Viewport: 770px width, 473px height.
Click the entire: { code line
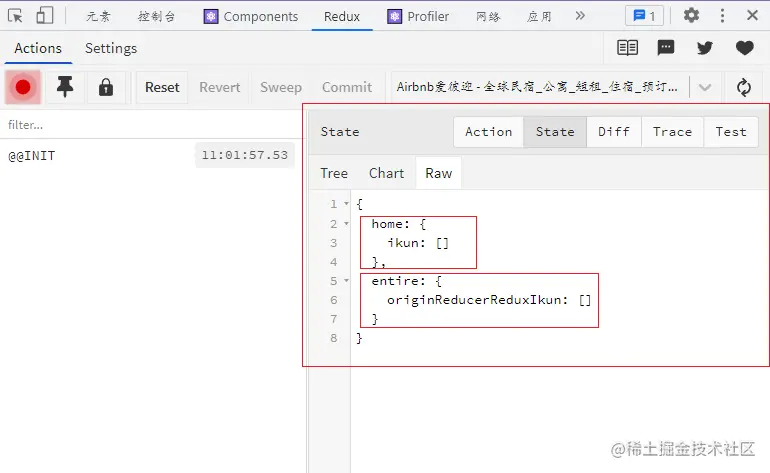pos(407,281)
